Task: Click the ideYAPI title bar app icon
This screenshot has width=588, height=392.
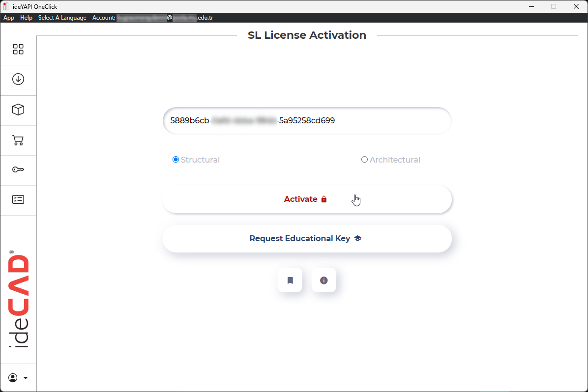Action: 6,6
